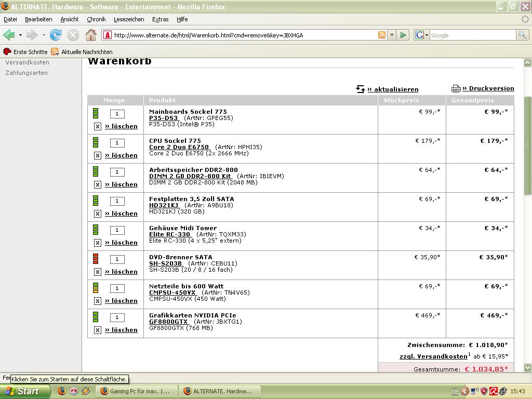Click the Alternate site favicon in URL bar
Screen dimensions: 532x399
[x=107, y=35]
